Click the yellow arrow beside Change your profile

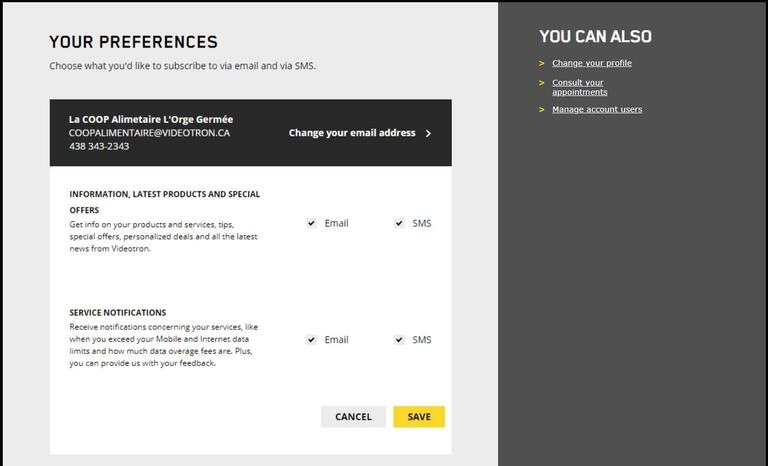pos(542,63)
